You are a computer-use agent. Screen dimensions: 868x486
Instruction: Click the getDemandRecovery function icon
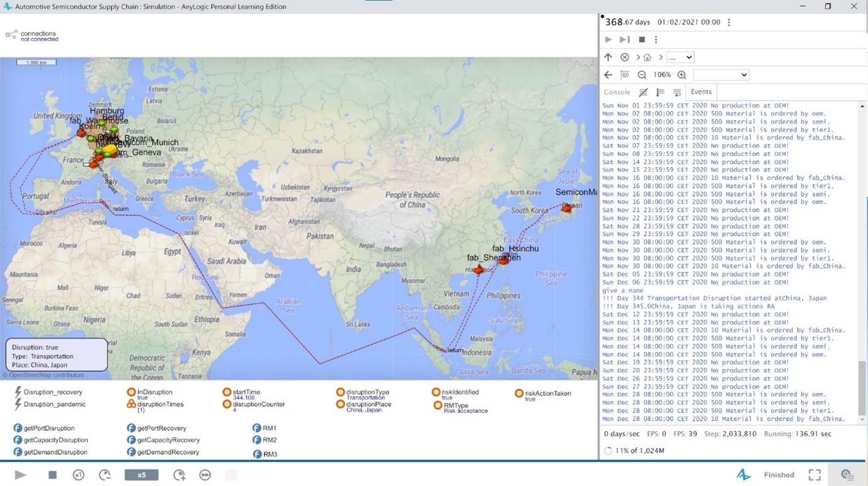pos(131,452)
